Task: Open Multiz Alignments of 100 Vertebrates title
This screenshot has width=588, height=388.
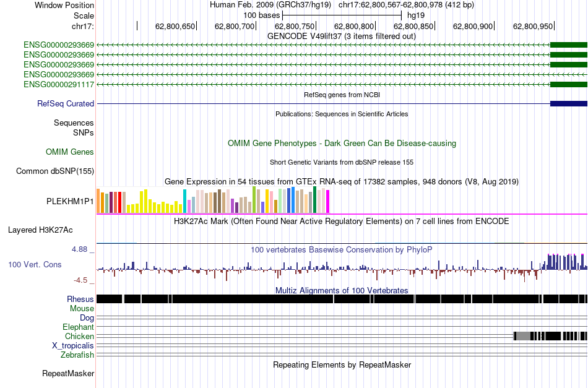Action: tap(342, 290)
